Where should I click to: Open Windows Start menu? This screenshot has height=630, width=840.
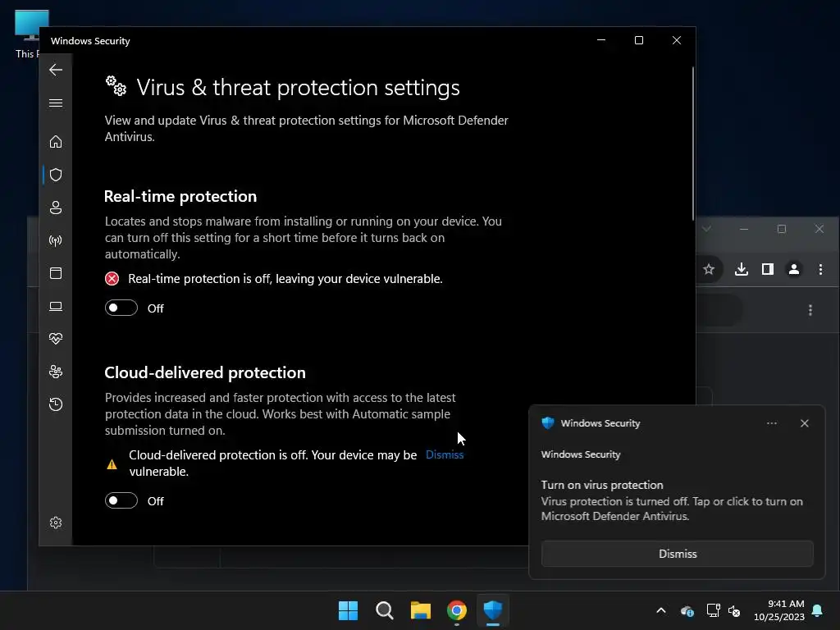coord(348,610)
